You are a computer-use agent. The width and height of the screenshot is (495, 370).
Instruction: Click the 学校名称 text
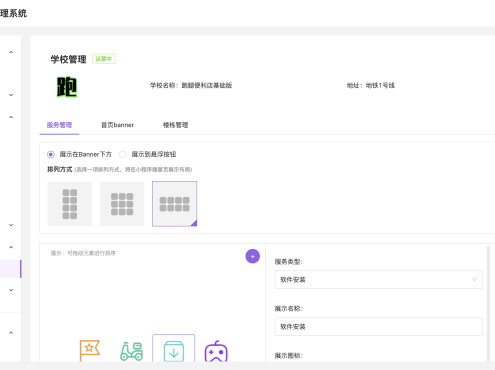pyautogui.click(x=191, y=85)
